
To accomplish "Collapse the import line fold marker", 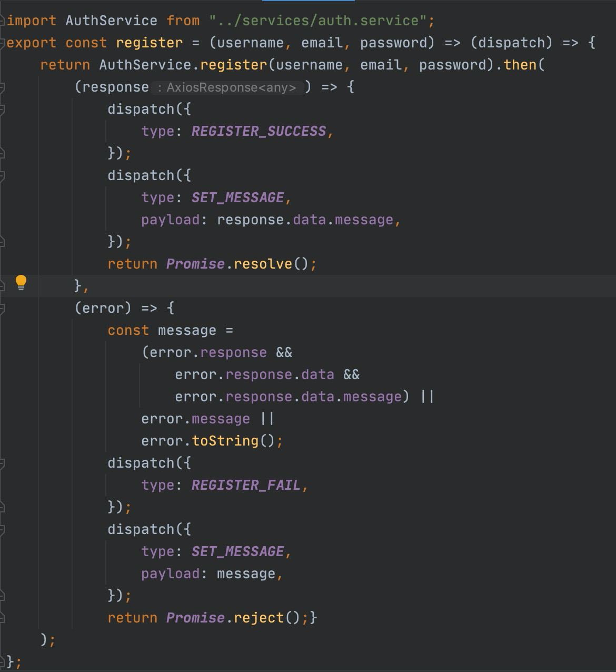I will point(3,21).
